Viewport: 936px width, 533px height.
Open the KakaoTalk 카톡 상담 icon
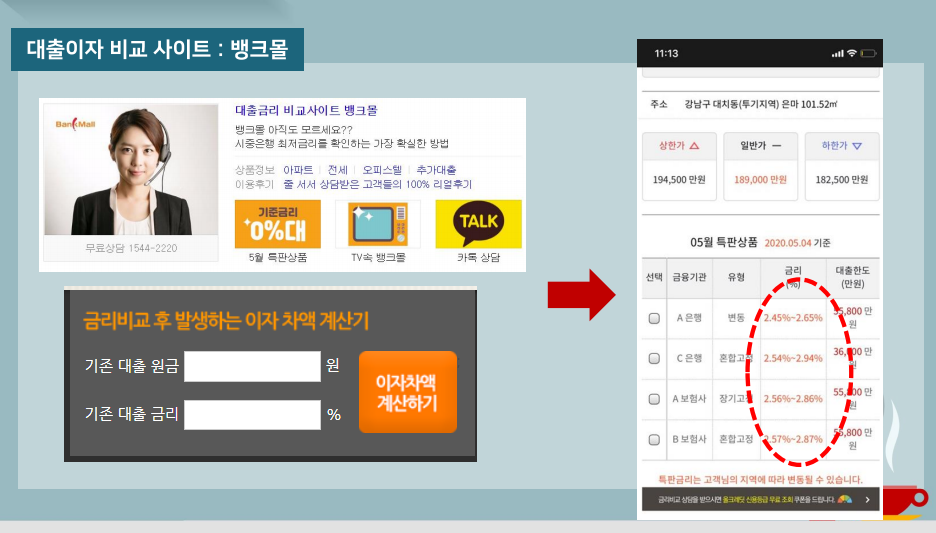click(478, 224)
